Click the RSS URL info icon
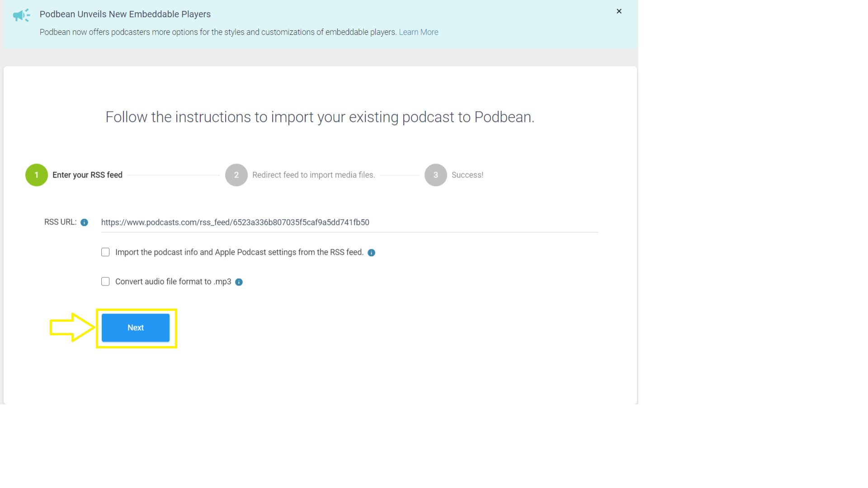Screen dimensions: 868x488 (84, 222)
